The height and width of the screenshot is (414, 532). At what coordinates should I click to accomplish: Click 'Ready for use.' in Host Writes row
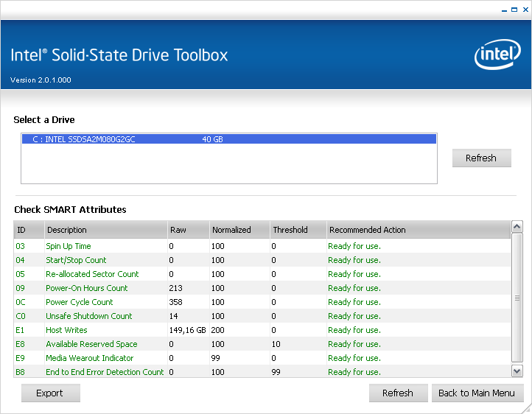354,330
